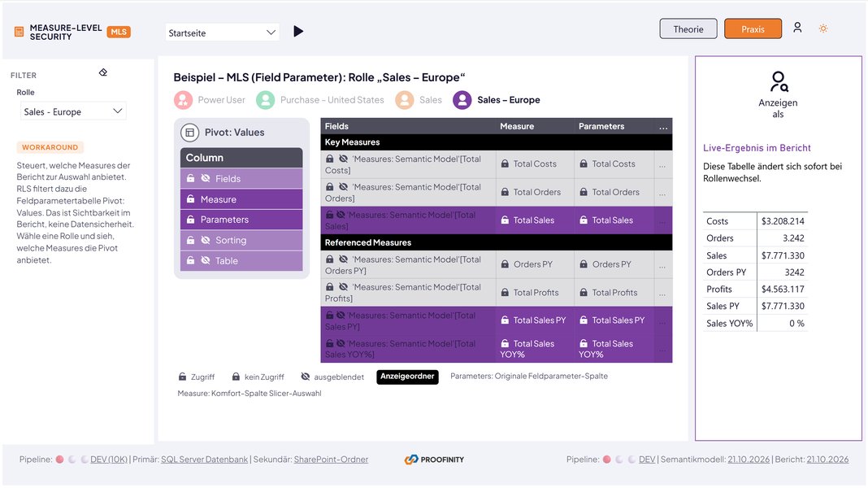
Task: Click Total Profits in the Parameters column
Action: coord(614,293)
